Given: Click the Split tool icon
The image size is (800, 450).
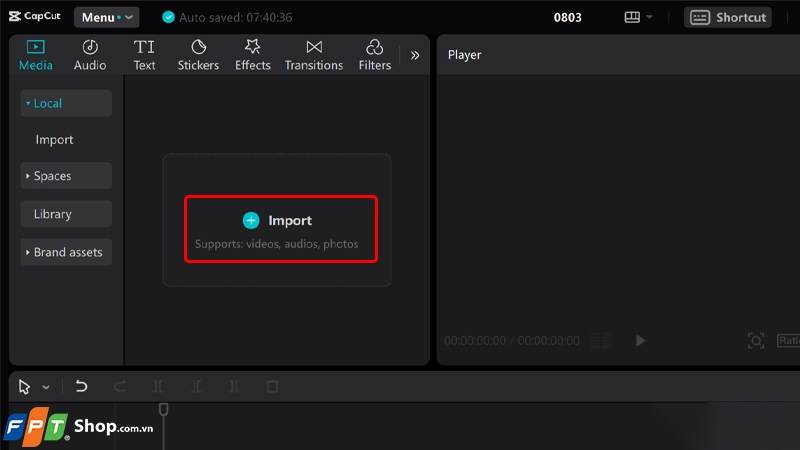Looking at the screenshot, I should [158, 386].
